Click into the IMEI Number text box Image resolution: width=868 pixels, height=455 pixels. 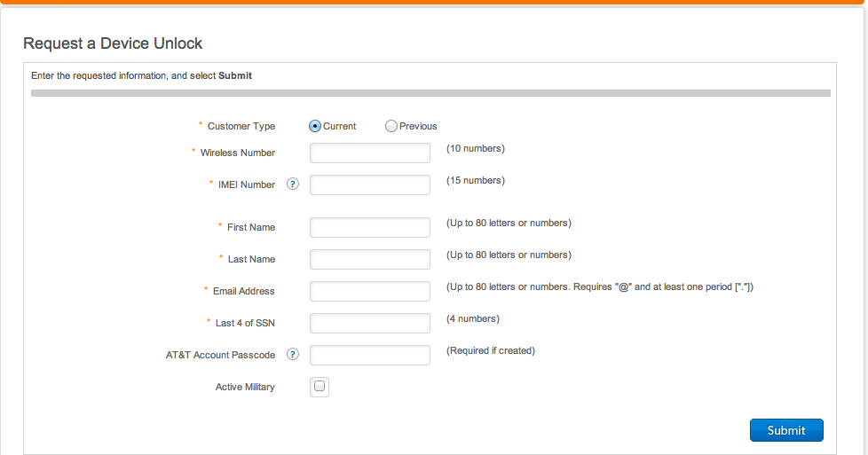(x=370, y=184)
